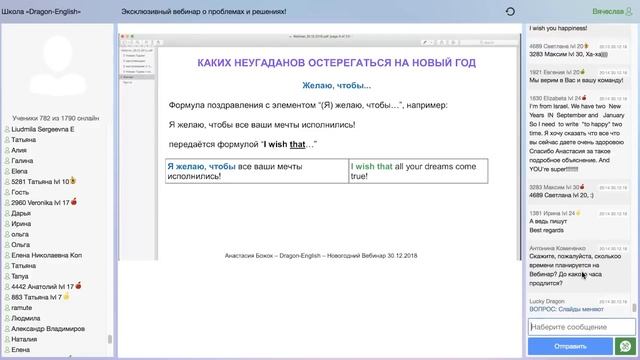Select participant Елена Николаевна Коп
The width and height of the screenshot is (640, 360).
click(x=47, y=255)
